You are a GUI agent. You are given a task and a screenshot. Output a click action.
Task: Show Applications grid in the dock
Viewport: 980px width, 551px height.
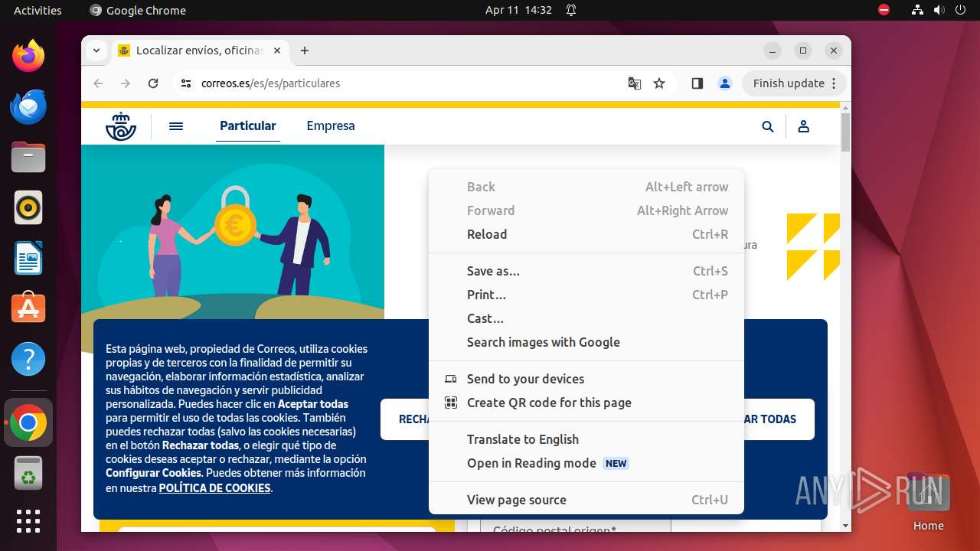28,521
